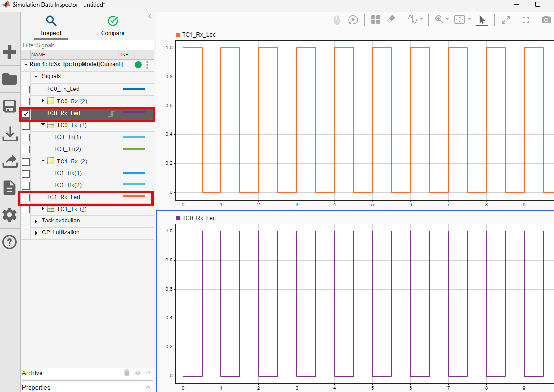Click the expand plot arrows icon
Image resolution: width=554 pixels, height=392 pixels.
(506, 20)
